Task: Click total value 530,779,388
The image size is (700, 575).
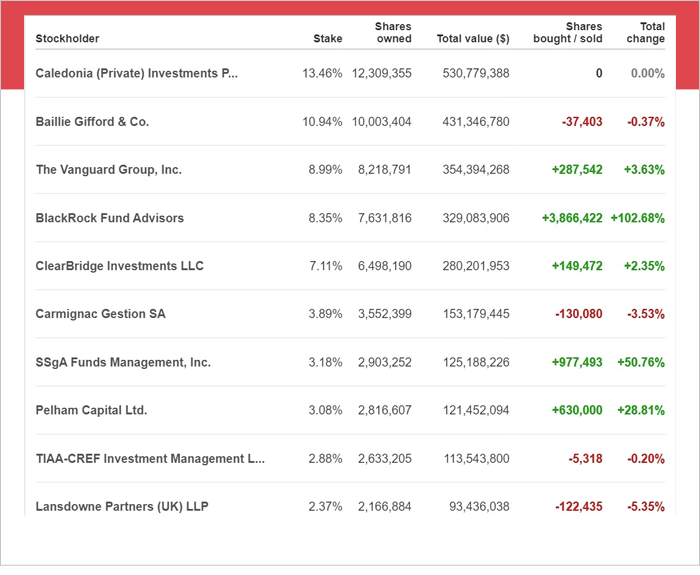Action: [476, 74]
